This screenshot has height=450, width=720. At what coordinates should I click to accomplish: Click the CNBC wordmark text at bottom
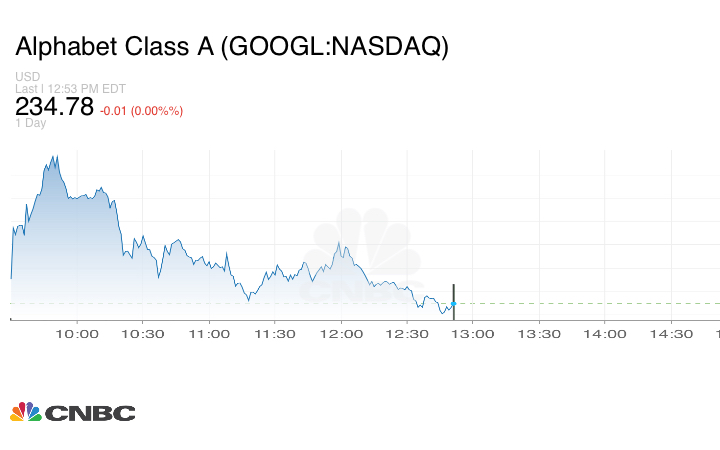tap(90, 413)
